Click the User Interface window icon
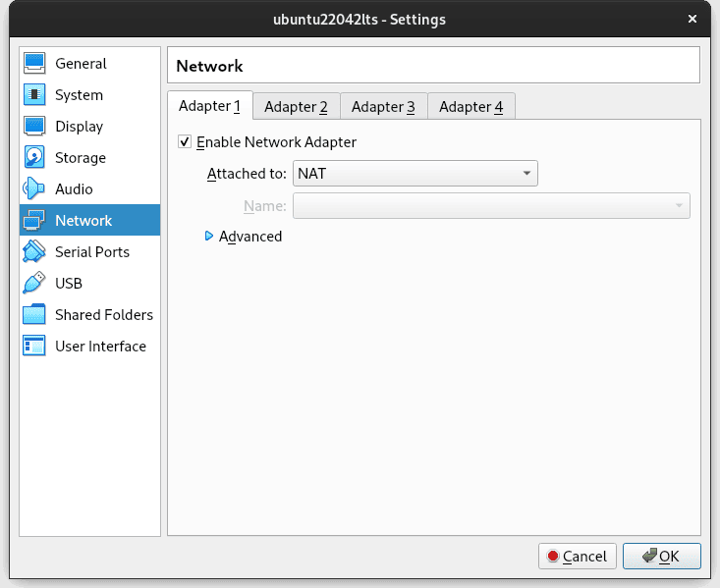Viewport: 720px width, 588px height. [34, 346]
